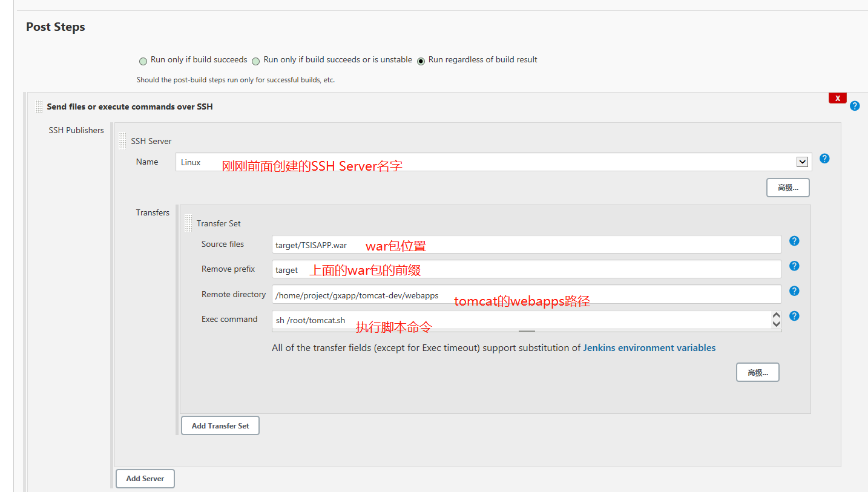
Task: Open the Jenkins environment variables link
Action: click(x=649, y=347)
